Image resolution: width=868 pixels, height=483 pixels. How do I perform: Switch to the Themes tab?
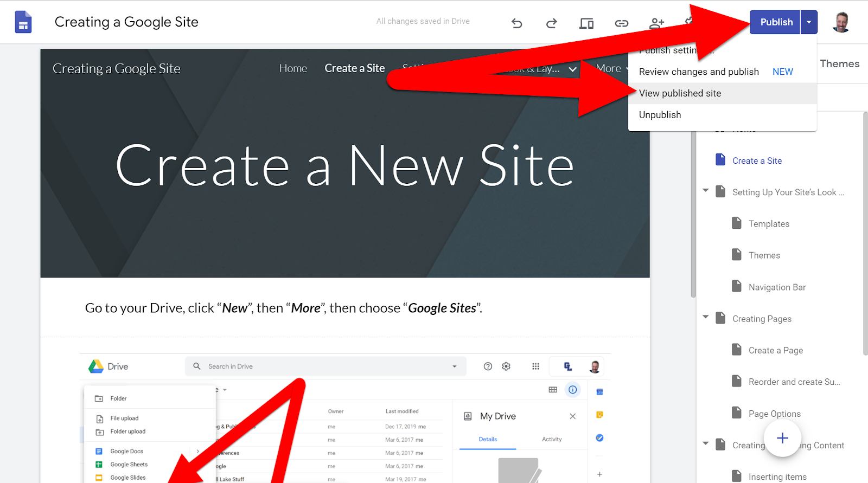840,64
